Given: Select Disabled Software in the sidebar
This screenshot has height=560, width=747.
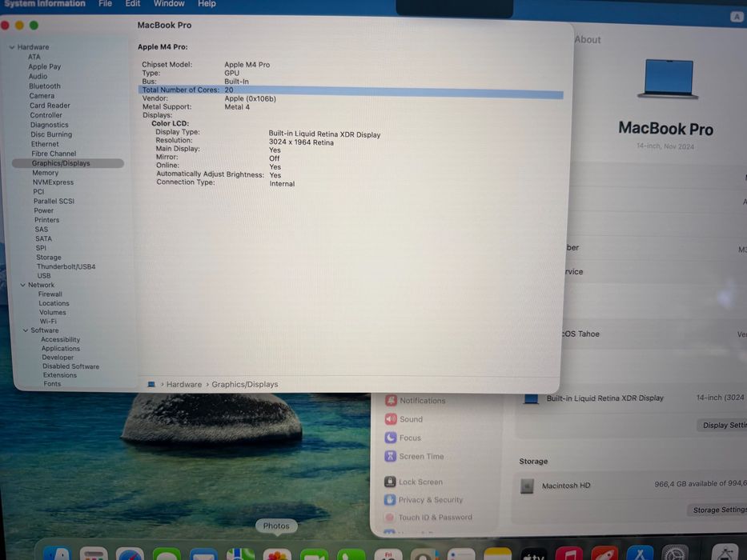Looking at the screenshot, I should tap(71, 366).
